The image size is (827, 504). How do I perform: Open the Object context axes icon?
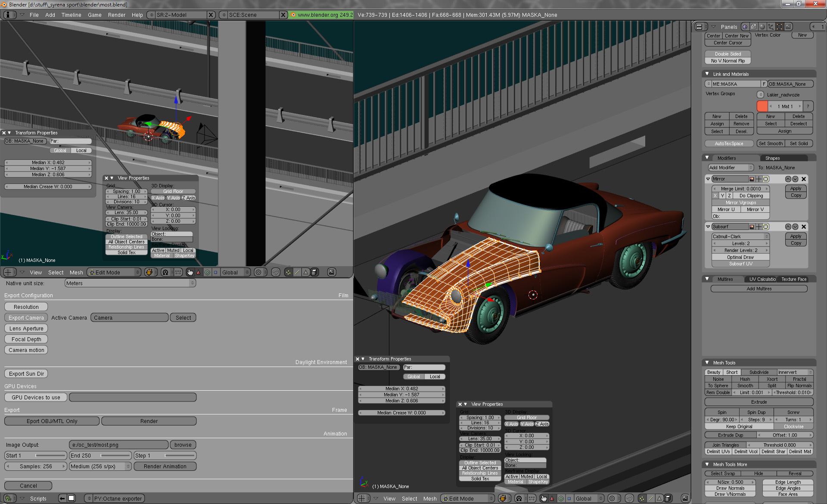point(771,27)
